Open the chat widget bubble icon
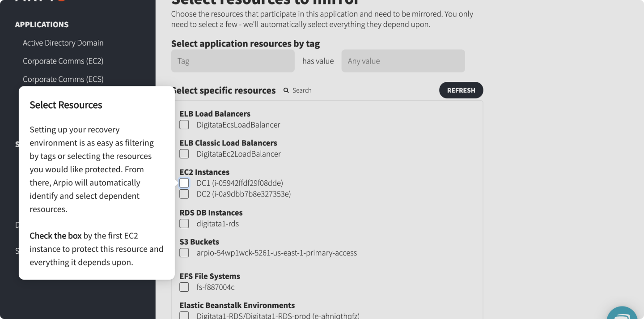 point(622,313)
